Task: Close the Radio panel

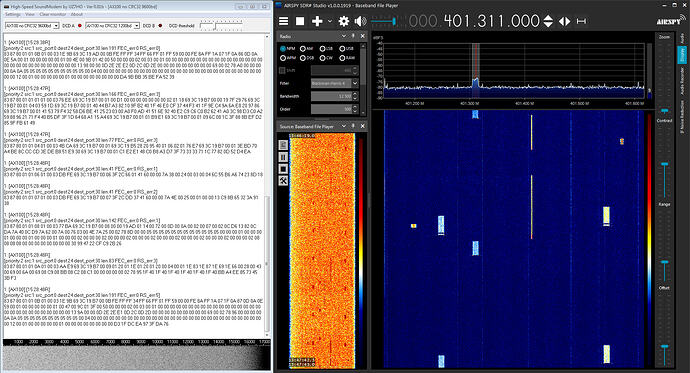Action: pyautogui.click(x=363, y=36)
